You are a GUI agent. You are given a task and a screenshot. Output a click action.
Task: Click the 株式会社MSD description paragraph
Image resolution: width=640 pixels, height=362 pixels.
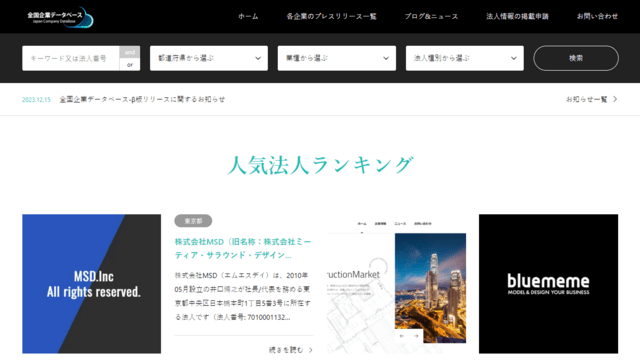tap(243, 296)
